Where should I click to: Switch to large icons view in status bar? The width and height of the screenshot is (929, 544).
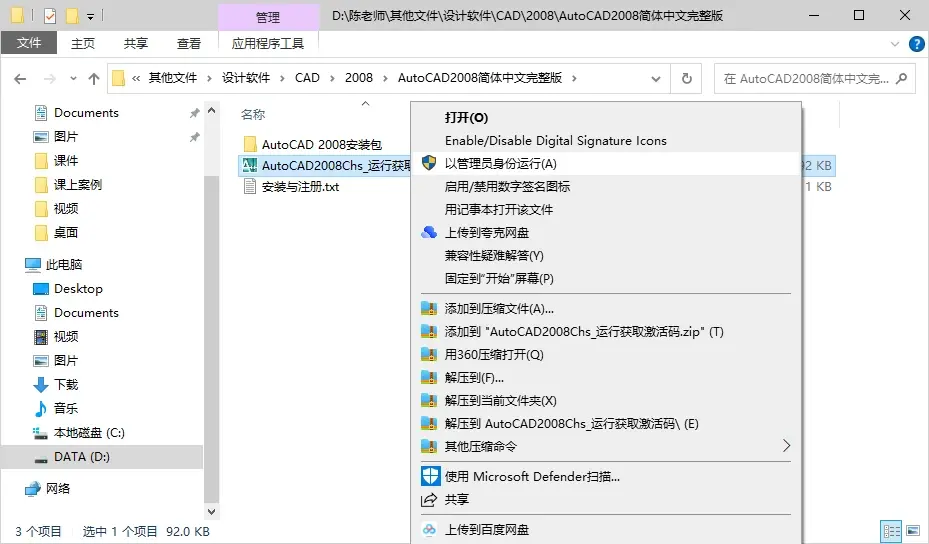[913, 531]
